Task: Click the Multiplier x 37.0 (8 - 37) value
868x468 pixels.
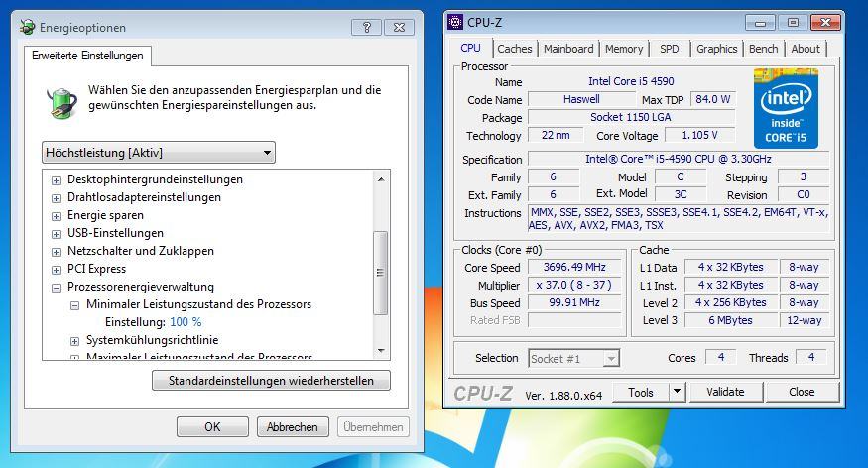Action: coord(574,285)
